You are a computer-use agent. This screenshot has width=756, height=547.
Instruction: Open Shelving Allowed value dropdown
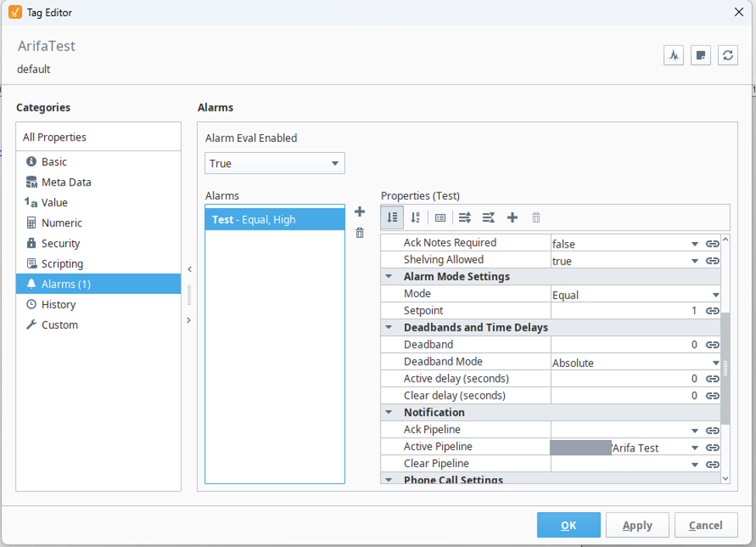(694, 261)
